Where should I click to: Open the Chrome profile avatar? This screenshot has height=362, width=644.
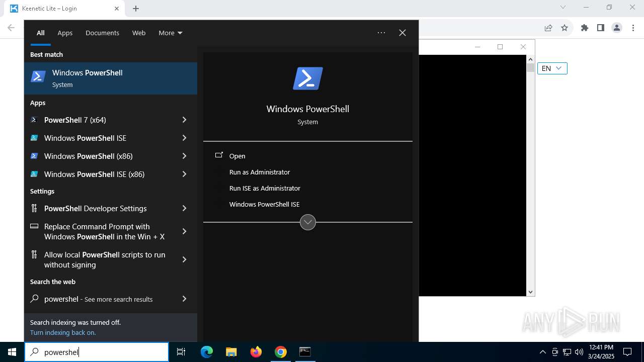click(617, 28)
